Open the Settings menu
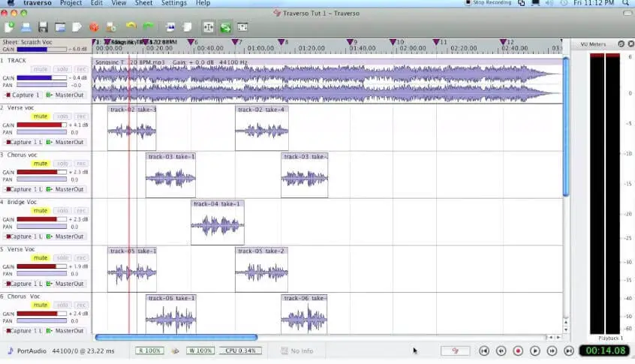This screenshot has width=635, height=364. [x=173, y=3]
